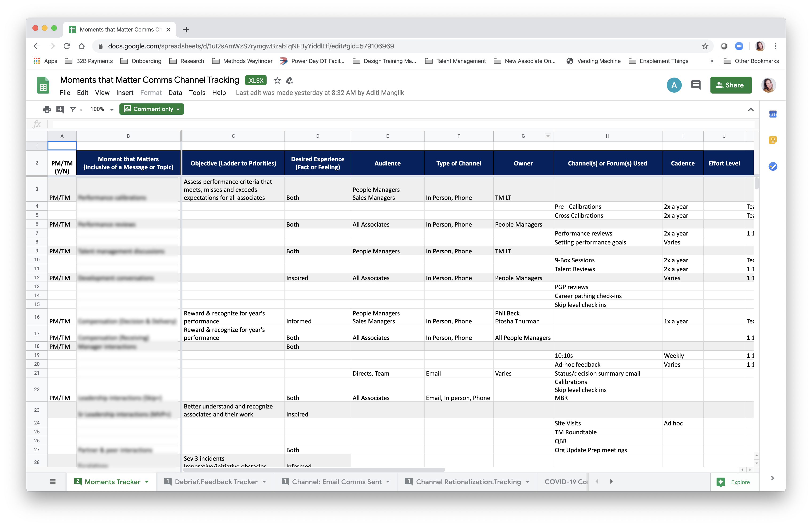Open the Data menu
812x526 pixels.
(x=175, y=93)
